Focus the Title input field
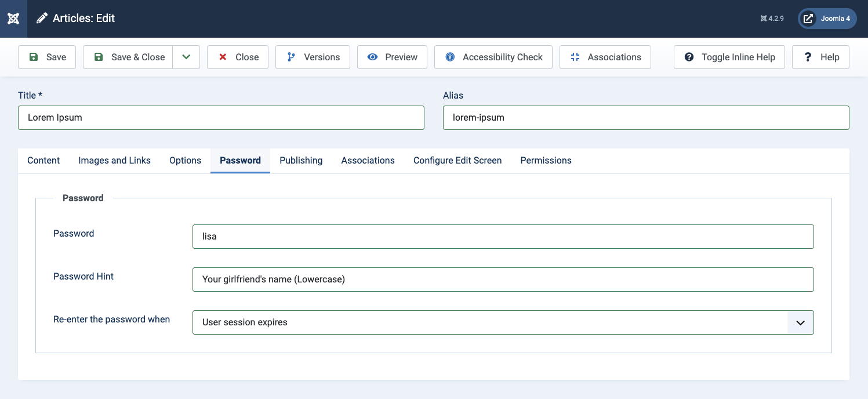The width and height of the screenshot is (868, 399). (221, 117)
